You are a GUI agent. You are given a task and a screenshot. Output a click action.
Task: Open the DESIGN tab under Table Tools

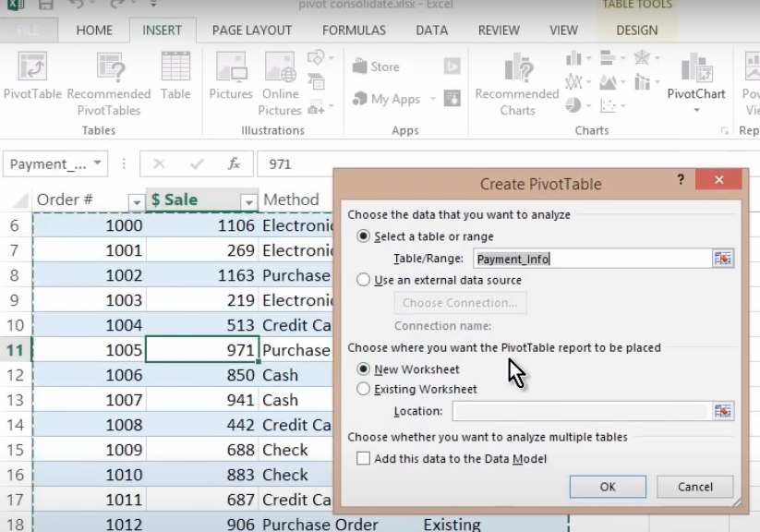tap(637, 30)
